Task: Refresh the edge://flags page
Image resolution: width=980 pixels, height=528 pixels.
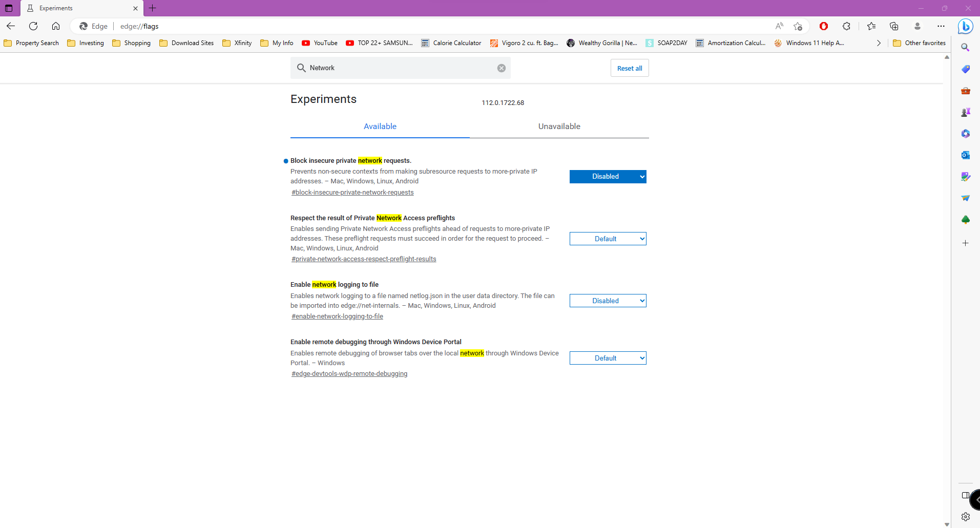Action: [x=33, y=26]
